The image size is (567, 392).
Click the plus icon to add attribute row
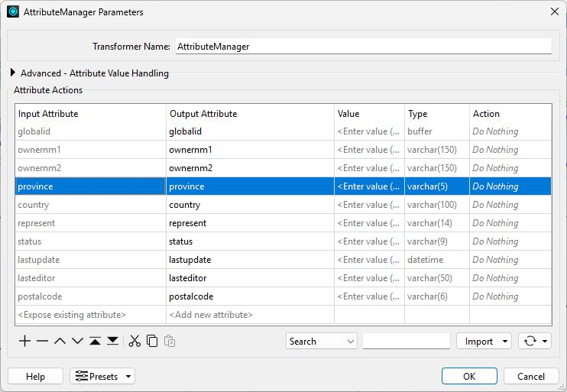[x=24, y=342]
